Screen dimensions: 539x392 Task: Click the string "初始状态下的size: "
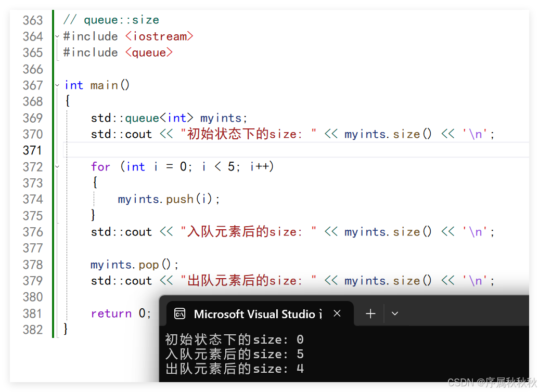pos(248,134)
